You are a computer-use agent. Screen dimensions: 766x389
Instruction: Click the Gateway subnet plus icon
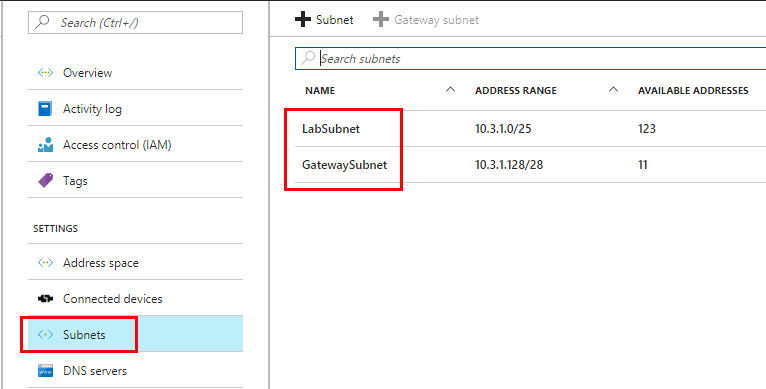click(381, 20)
